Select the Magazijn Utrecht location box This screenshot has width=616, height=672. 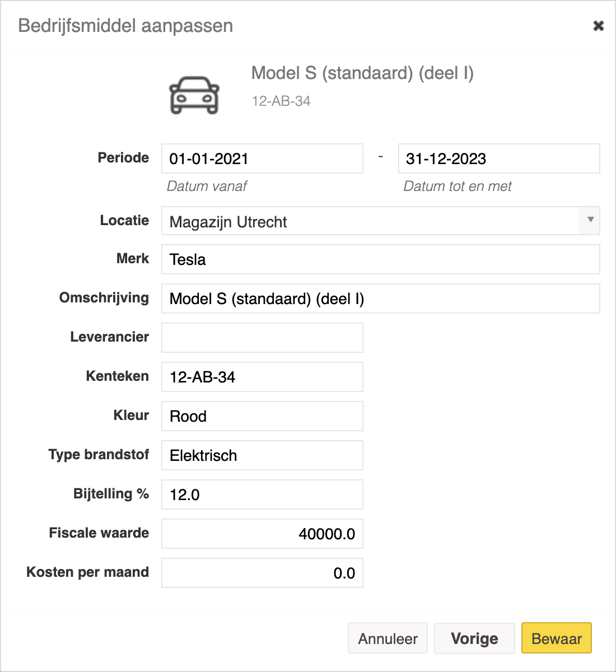click(381, 221)
